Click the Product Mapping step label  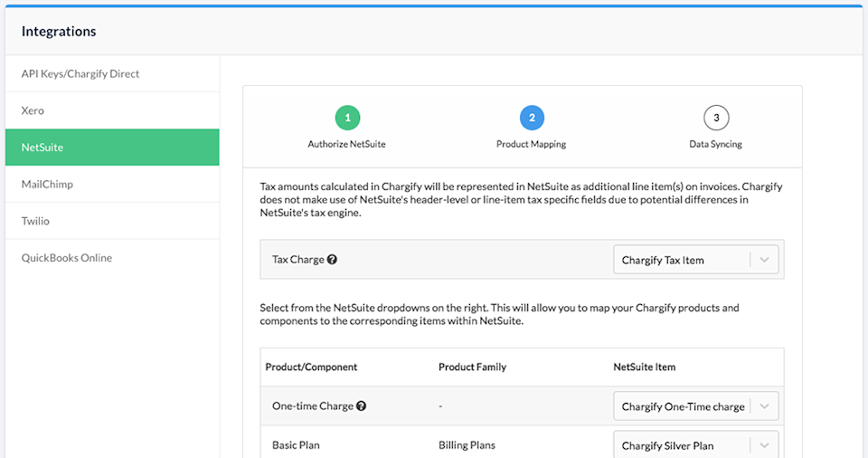531,144
